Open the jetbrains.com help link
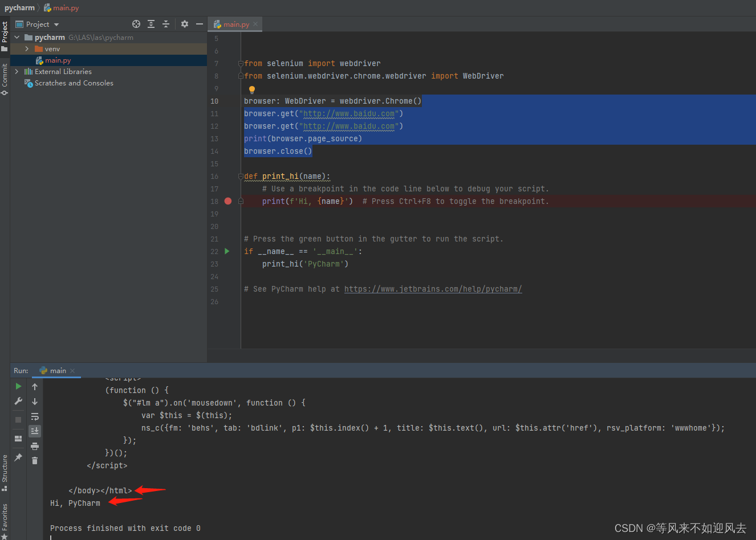 tap(433, 289)
